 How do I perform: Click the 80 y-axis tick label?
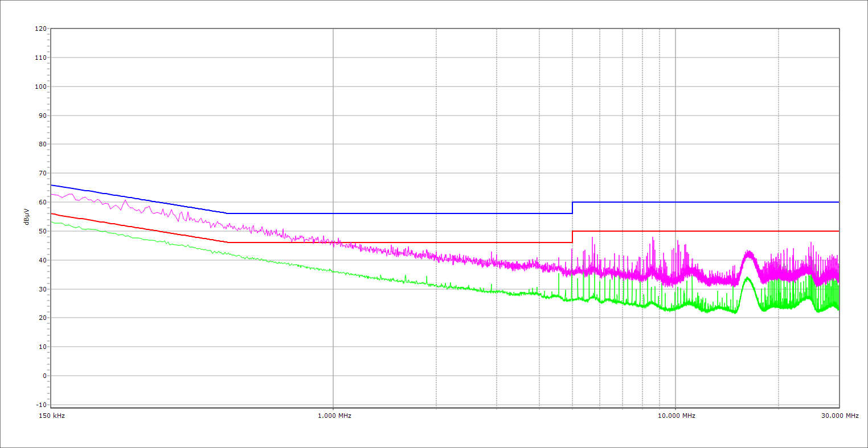coord(42,145)
